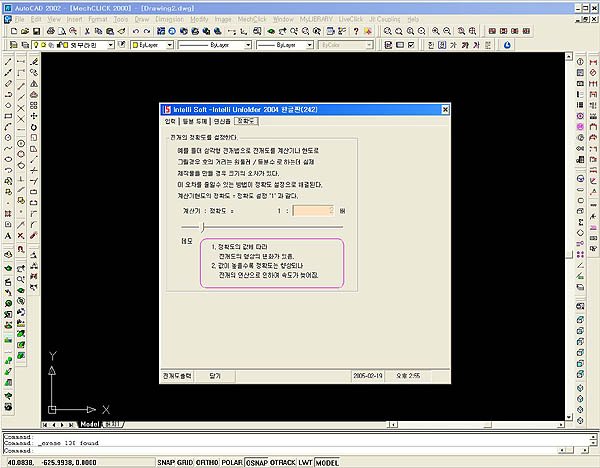Click the orange accuracy value field
This screenshot has width=600, height=468.
313,210
